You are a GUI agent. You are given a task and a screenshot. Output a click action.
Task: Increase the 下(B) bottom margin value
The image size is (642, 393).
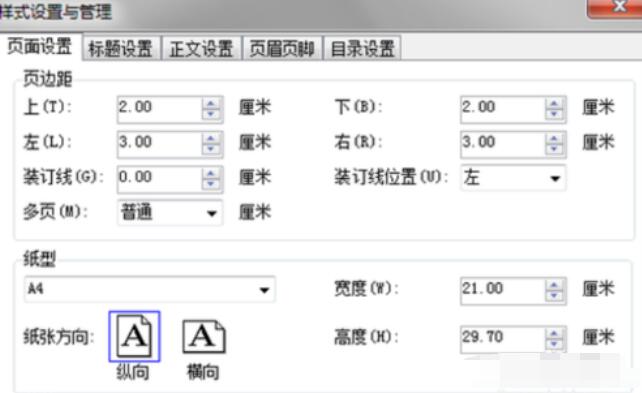click(554, 103)
